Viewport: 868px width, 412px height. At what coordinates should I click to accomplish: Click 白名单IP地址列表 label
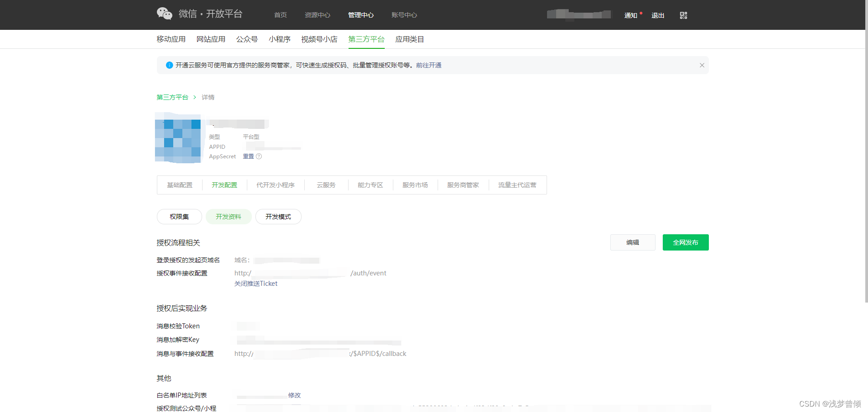click(182, 395)
